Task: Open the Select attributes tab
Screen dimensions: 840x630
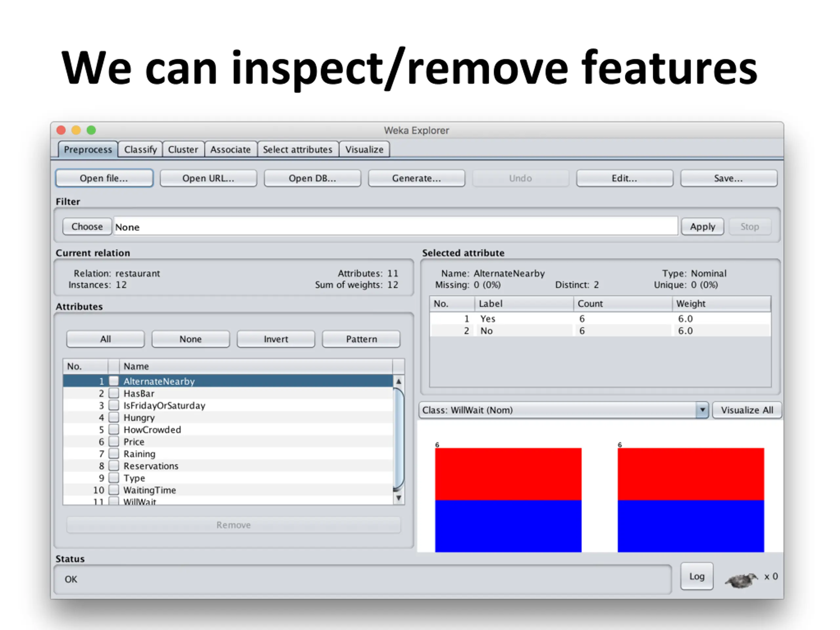Action: coord(297,149)
